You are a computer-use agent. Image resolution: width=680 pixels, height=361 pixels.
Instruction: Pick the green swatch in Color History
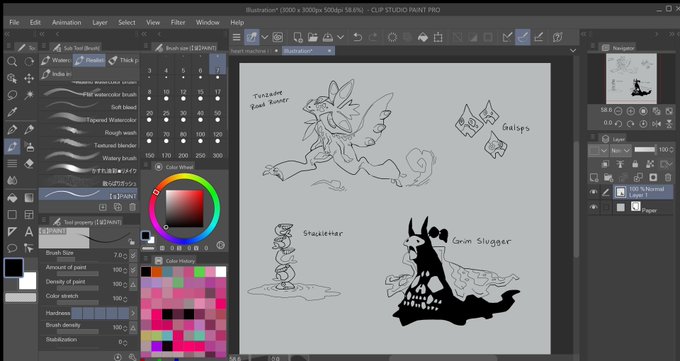199,272
